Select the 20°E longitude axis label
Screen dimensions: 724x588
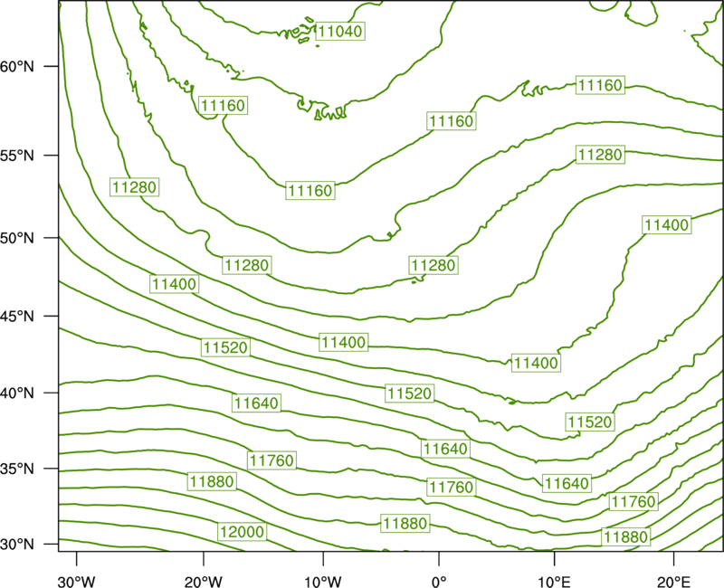tap(673, 581)
